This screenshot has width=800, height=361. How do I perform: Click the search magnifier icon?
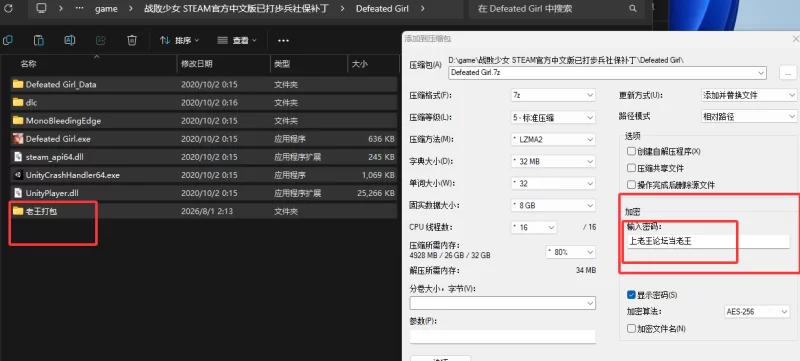633,9
